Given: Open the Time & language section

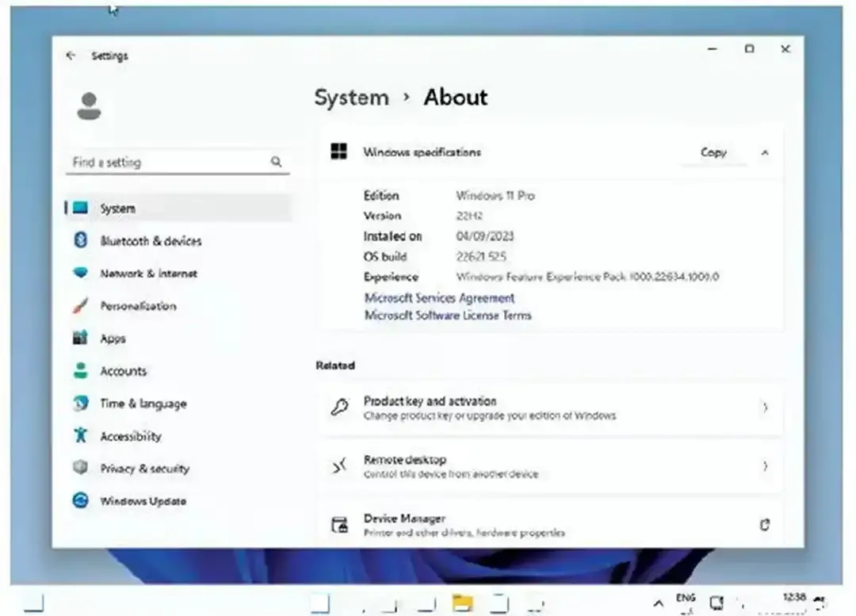Looking at the screenshot, I should coord(143,404).
